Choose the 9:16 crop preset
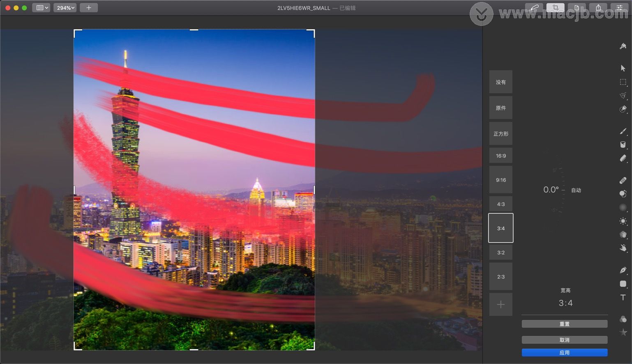The image size is (632, 364). click(x=501, y=180)
